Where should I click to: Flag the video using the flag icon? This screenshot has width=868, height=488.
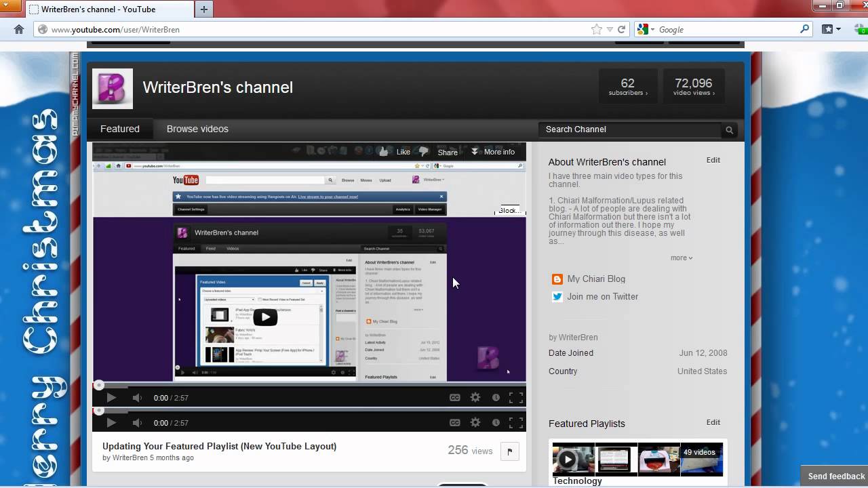509,451
